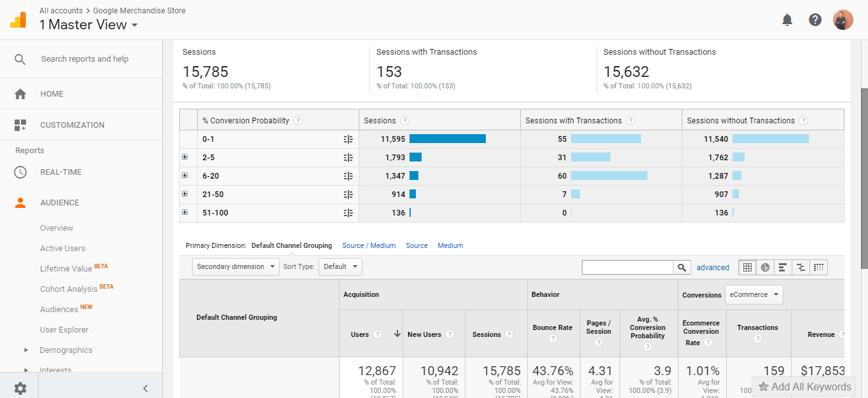Click the table search magnifier icon
868x398 pixels.
[x=682, y=267]
